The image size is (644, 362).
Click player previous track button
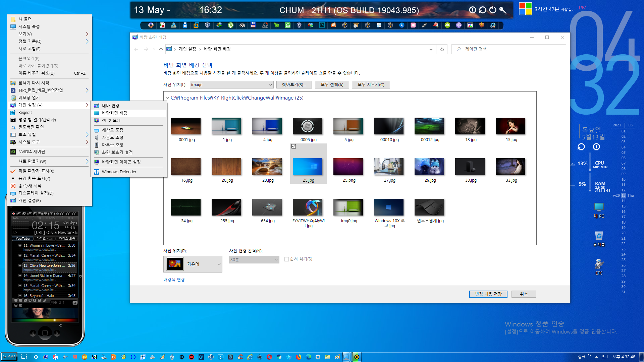point(33,333)
